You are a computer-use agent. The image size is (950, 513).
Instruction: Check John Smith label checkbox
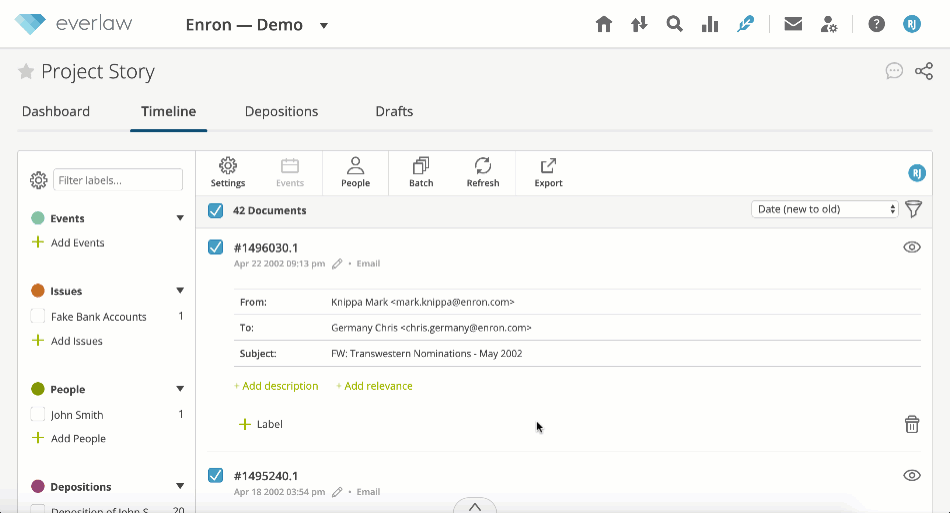(38, 414)
